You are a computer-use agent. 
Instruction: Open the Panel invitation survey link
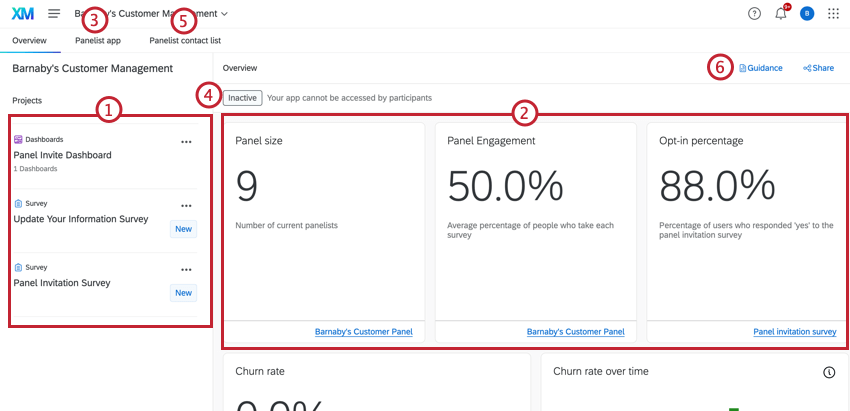tap(794, 332)
